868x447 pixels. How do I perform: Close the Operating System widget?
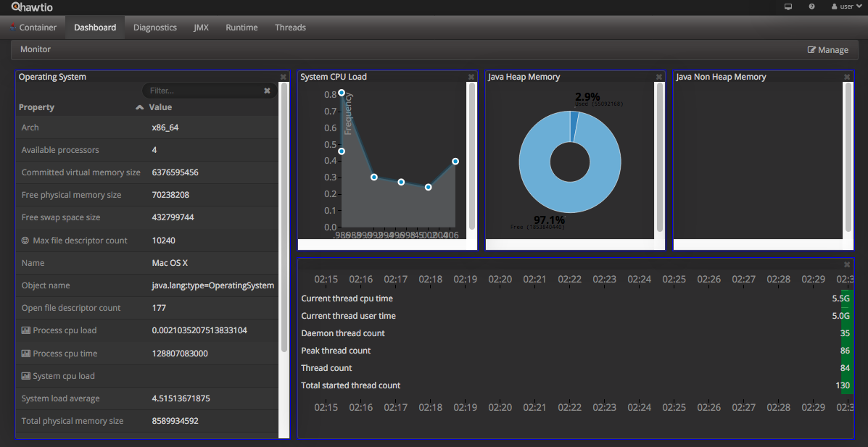(283, 77)
